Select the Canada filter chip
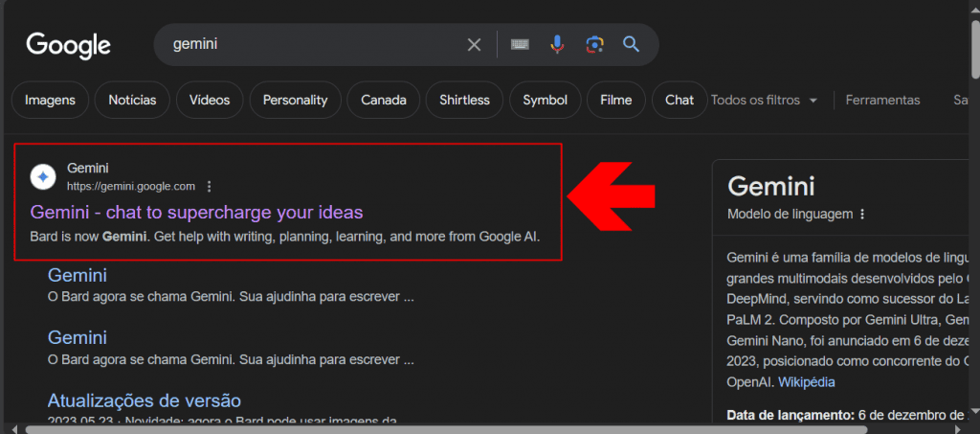The width and height of the screenshot is (980, 434). click(x=384, y=100)
